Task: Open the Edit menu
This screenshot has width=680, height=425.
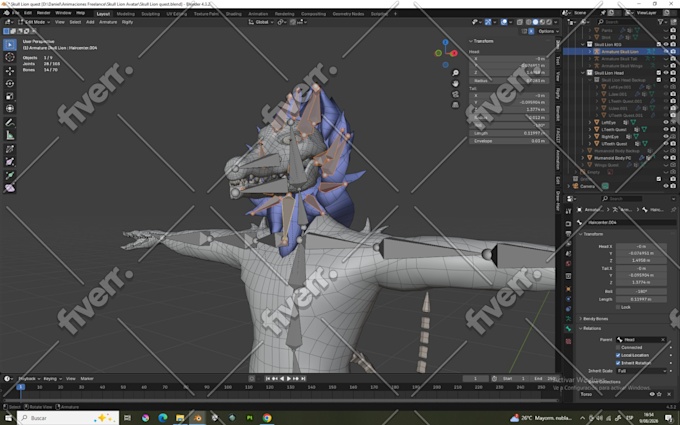Action: 28,13
